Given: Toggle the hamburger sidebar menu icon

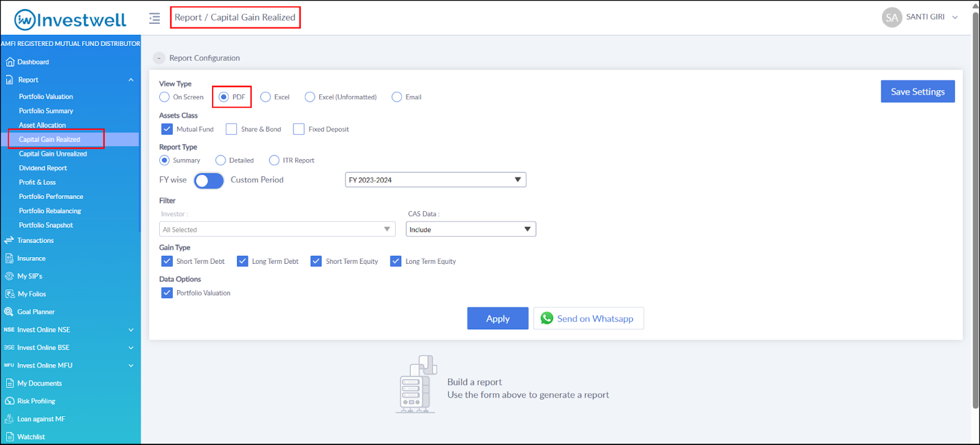Looking at the screenshot, I should pyautogui.click(x=154, y=18).
